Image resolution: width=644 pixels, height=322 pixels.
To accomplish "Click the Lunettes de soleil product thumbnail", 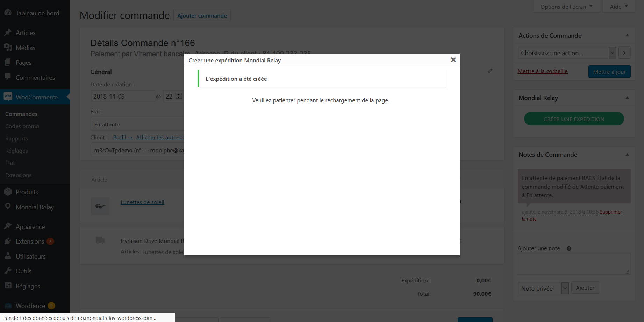I will (100, 206).
